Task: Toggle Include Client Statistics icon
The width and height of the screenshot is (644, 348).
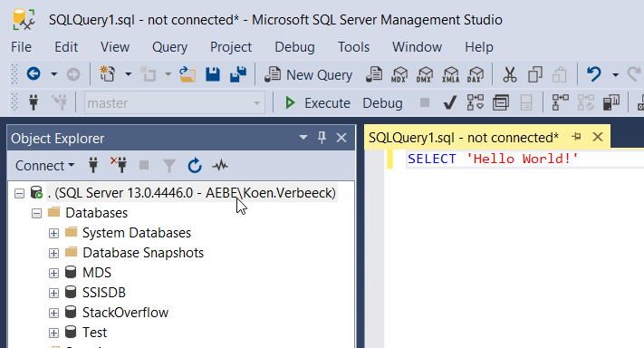Action: pos(611,102)
